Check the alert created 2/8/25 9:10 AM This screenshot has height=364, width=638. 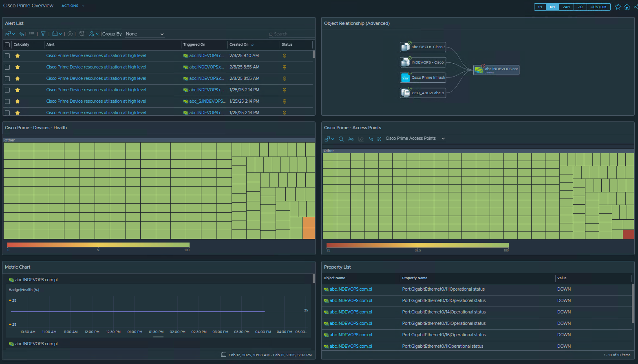[x=7, y=56]
